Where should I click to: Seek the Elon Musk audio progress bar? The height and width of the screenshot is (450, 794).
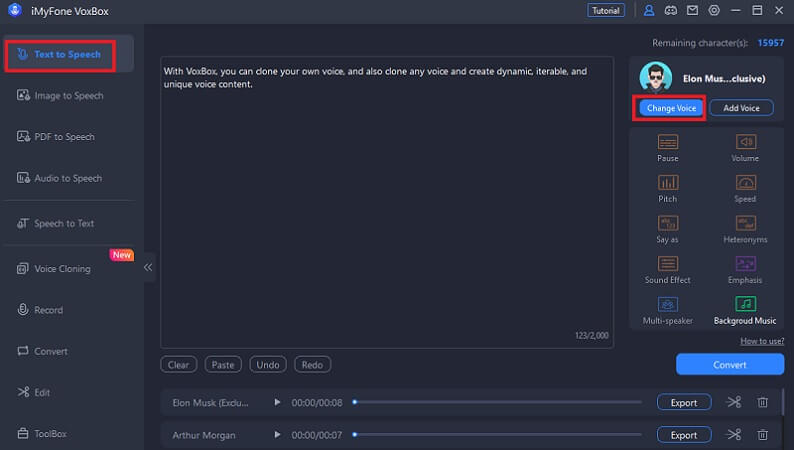(498, 402)
